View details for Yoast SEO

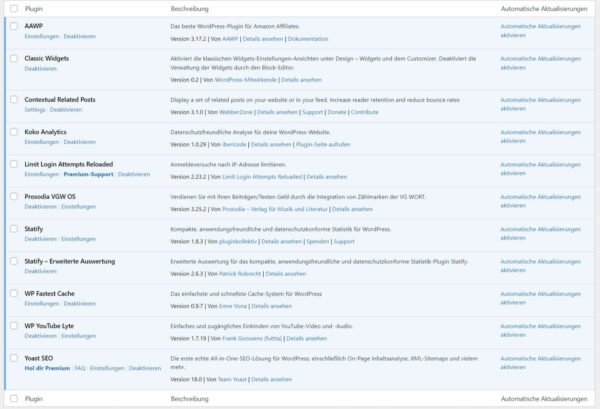point(271,380)
